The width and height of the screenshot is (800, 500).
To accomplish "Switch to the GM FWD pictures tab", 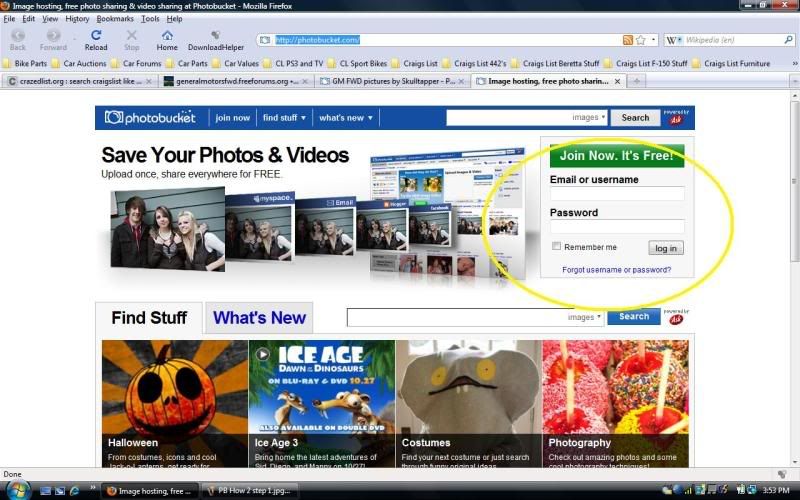I will coord(392,81).
